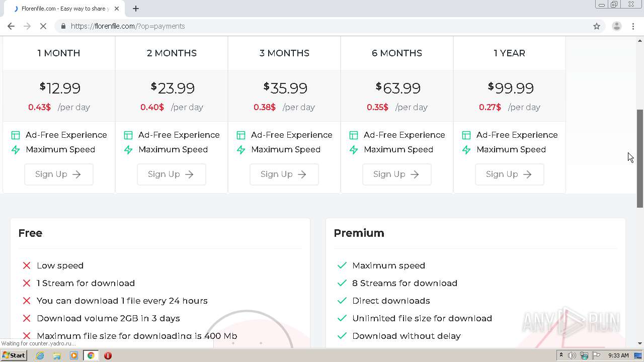Click the Chrome icon in taskbar
This screenshot has width=644, height=362.
[x=91, y=355]
